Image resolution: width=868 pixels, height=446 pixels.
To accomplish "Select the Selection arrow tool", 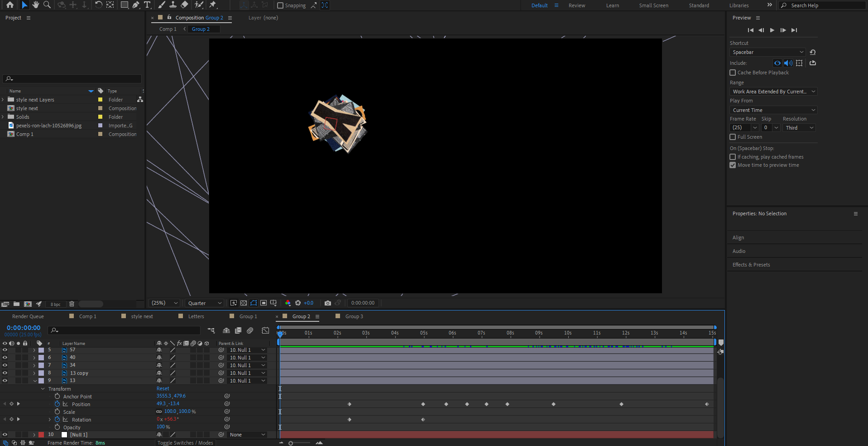I will click(x=24, y=5).
